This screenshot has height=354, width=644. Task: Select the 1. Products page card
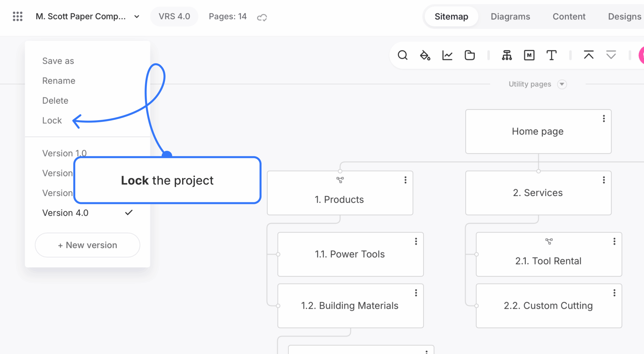pyautogui.click(x=340, y=193)
